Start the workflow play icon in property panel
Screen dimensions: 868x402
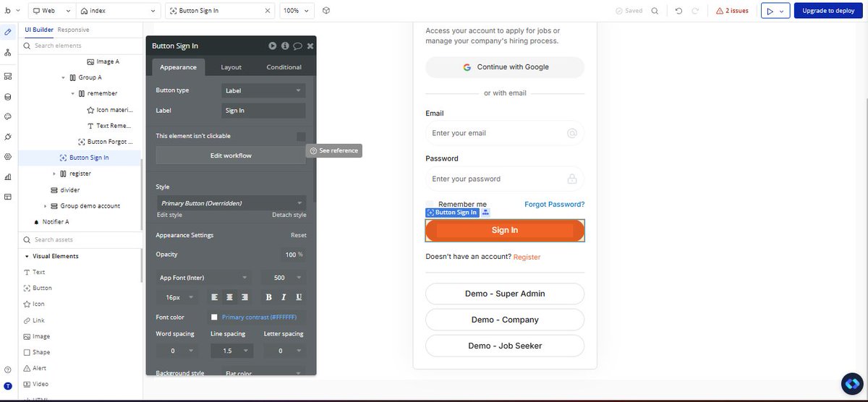273,46
